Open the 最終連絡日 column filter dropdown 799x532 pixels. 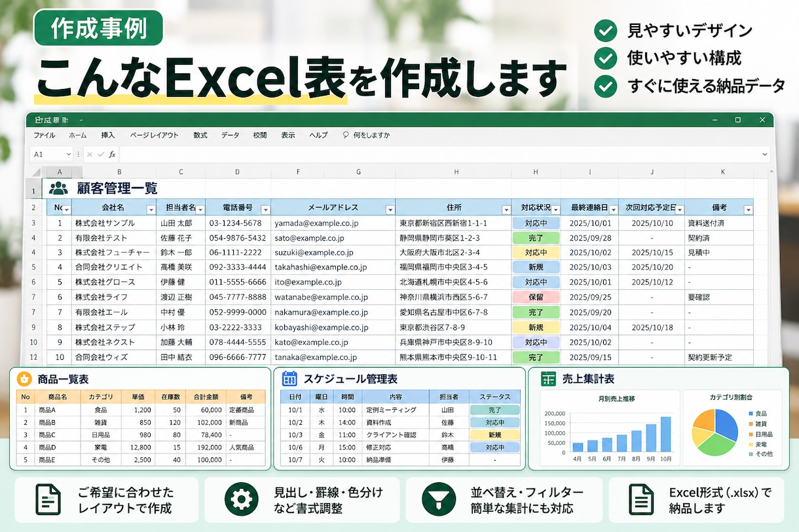pyautogui.click(x=613, y=209)
